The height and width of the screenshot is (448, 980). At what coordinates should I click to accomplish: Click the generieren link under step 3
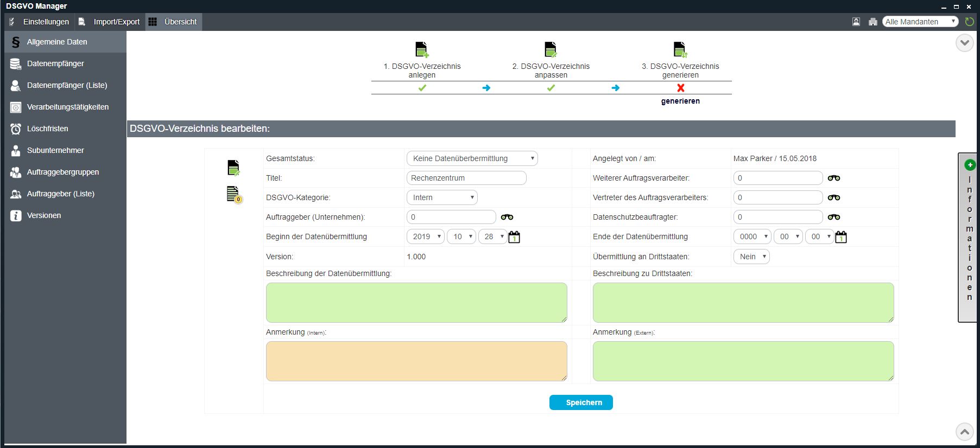point(680,101)
